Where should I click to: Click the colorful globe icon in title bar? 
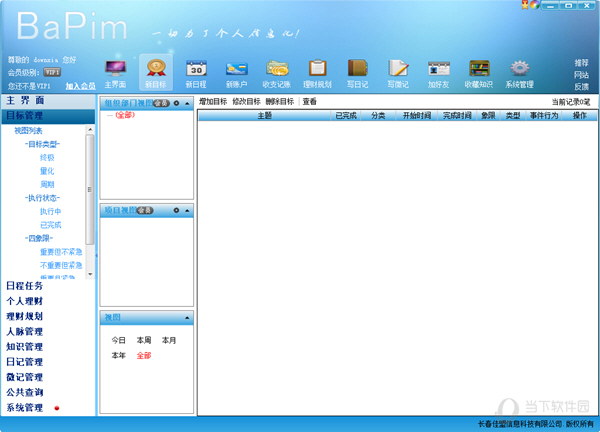(535, 5)
